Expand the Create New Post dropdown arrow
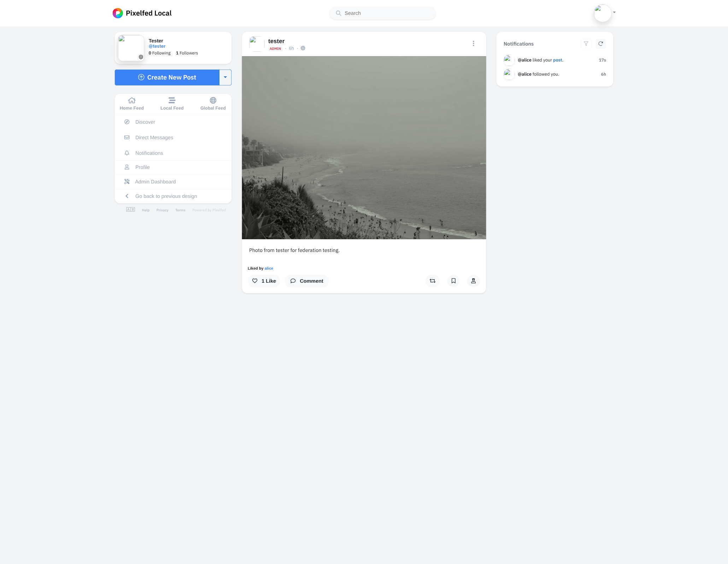Image resolution: width=728 pixels, height=564 pixels. pos(225,77)
